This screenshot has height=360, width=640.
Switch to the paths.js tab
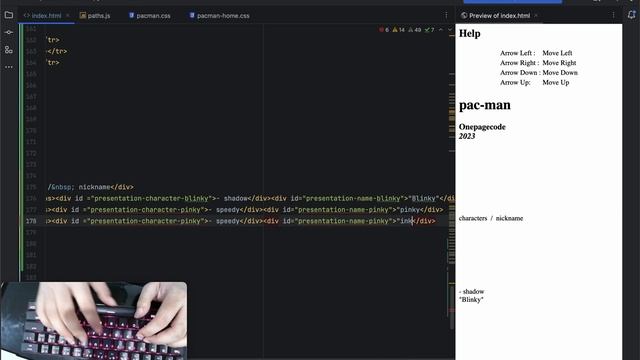[95, 16]
